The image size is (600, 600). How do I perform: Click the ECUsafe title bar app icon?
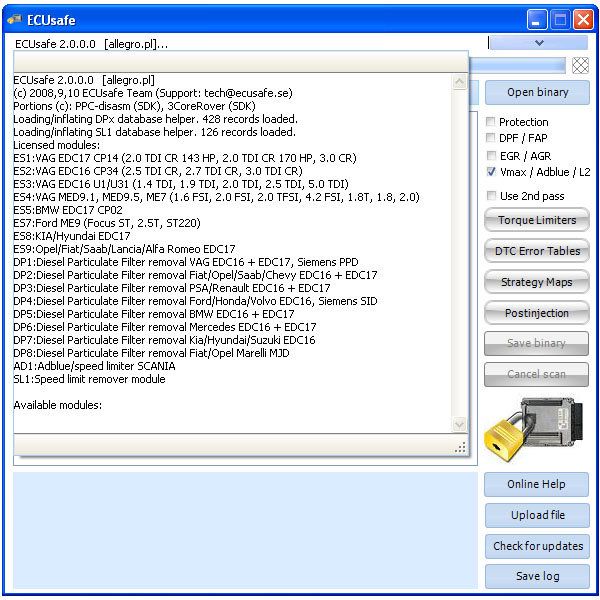click(14, 19)
